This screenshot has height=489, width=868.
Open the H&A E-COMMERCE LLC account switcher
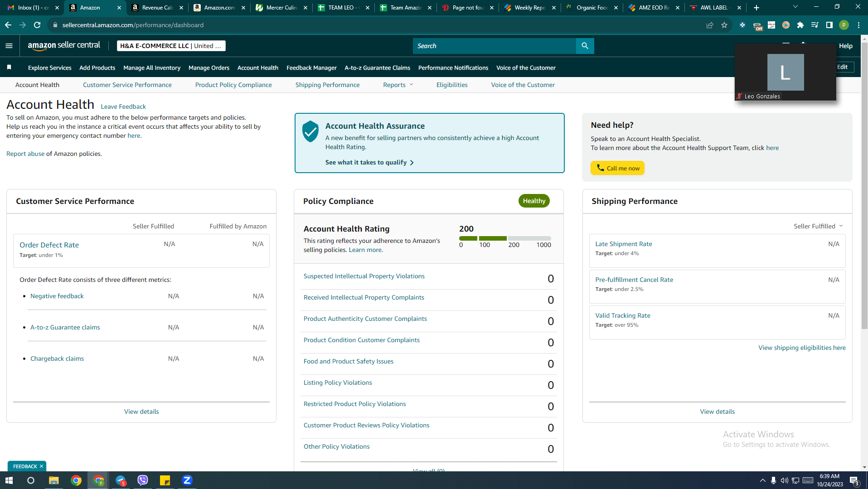(x=171, y=46)
